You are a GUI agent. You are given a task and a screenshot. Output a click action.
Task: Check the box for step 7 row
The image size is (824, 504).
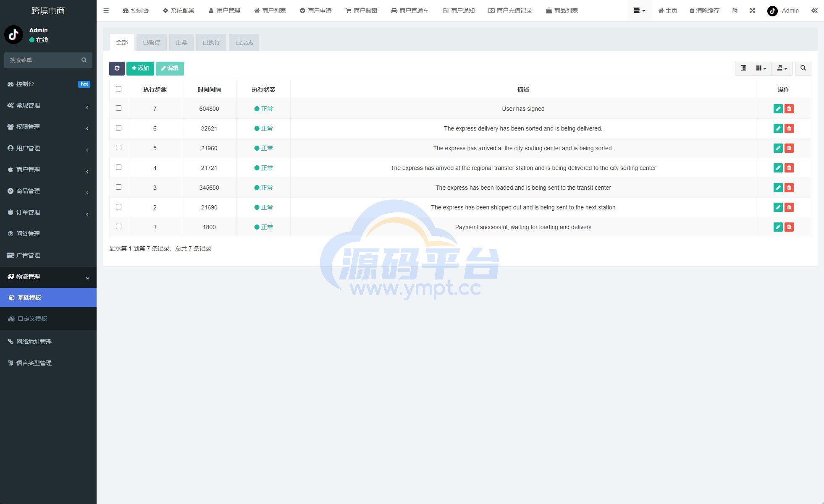pos(118,108)
